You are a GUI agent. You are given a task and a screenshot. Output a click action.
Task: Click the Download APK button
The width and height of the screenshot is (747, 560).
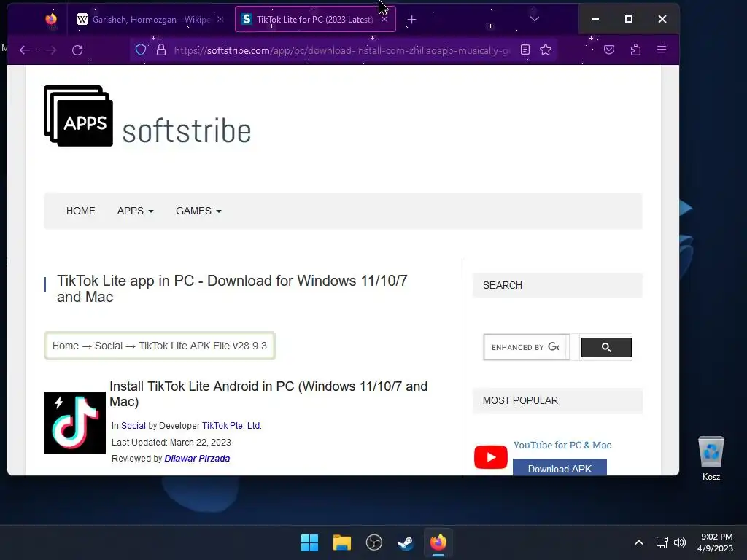(560, 467)
